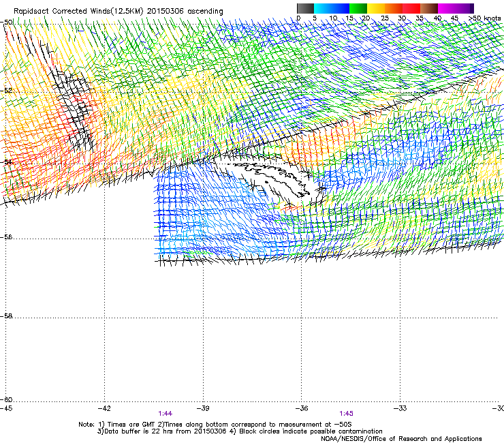The height and width of the screenshot is (443, 504).
Task: Click the cyan-to-blue 5–15 knots legend segment
Action: pyautogui.click(x=332, y=8)
